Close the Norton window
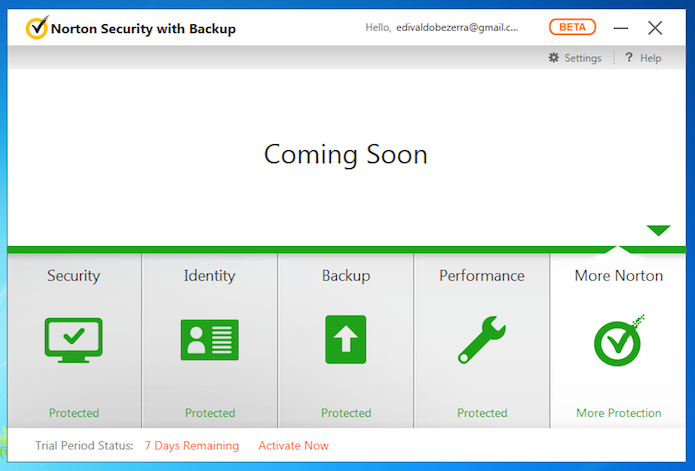695x471 pixels. [655, 28]
